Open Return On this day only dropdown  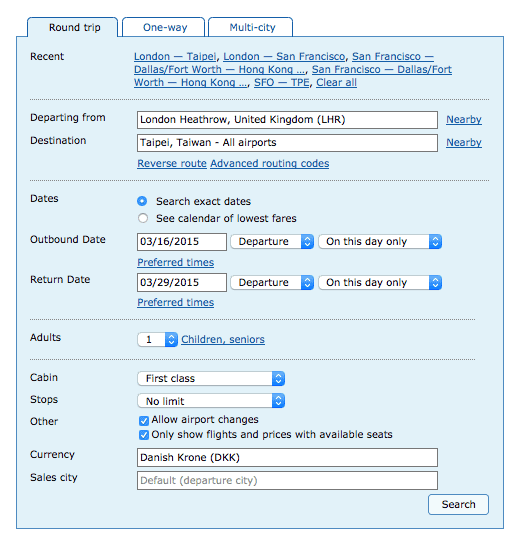380,283
